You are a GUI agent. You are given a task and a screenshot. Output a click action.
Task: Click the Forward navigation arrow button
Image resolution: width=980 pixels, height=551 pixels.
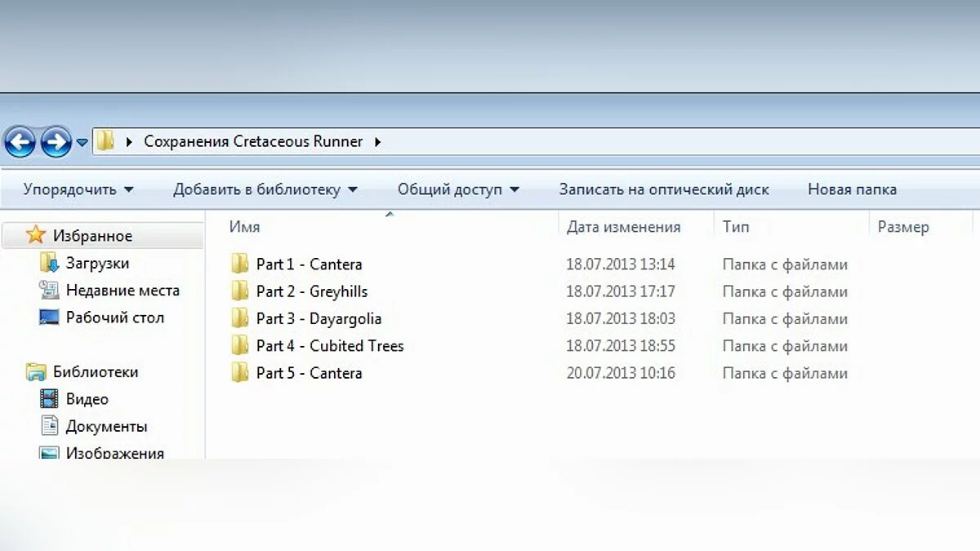click(56, 142)
